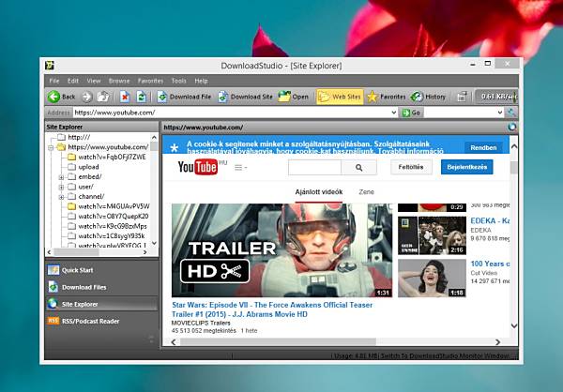The image size is (563, 392).
Task: Expand the user/ folder node
Action: coord(61,187)
